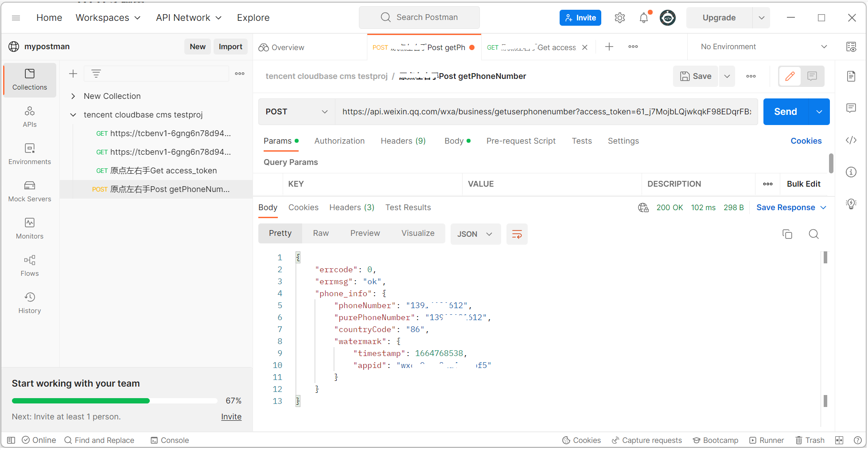Switch to the Visualize response view
This screenshot has width=868, height=450.
[418, 234]
